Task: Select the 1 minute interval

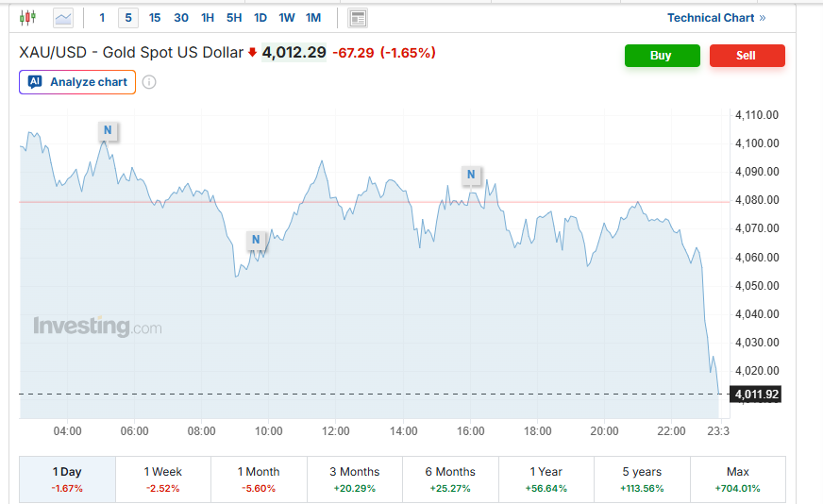Action: pos(102,17)
